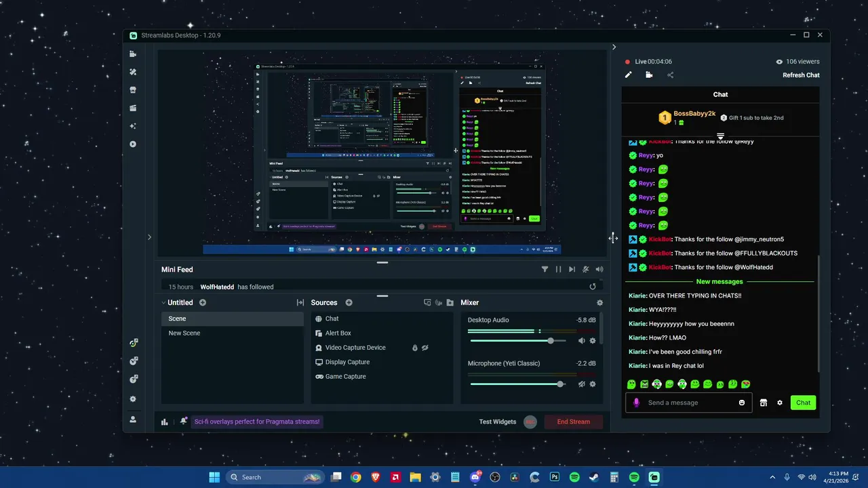This screenshot has width=868, height=488.
Task: Click taskbar Search box
Action: pyautogui.click(x=275, y=477)
